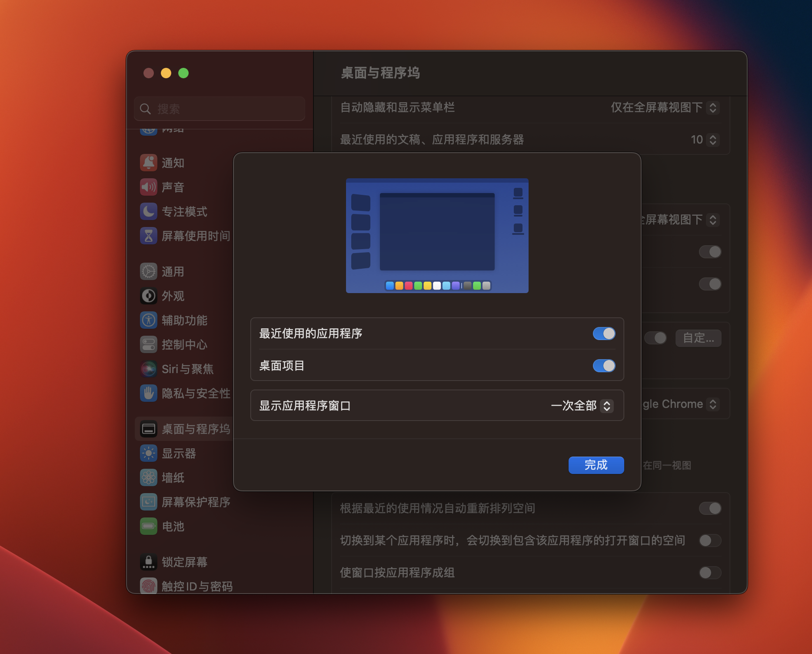This screenshot has width=812, height=654.
Task: Open the 显示器 display brightness icon
Action: click(149, 453)
